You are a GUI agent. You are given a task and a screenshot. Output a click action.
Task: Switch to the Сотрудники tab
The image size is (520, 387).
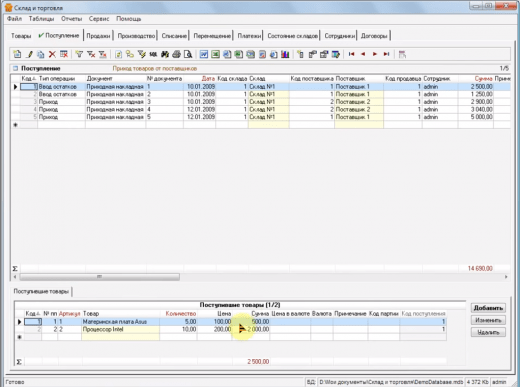(x=339, y=36)
